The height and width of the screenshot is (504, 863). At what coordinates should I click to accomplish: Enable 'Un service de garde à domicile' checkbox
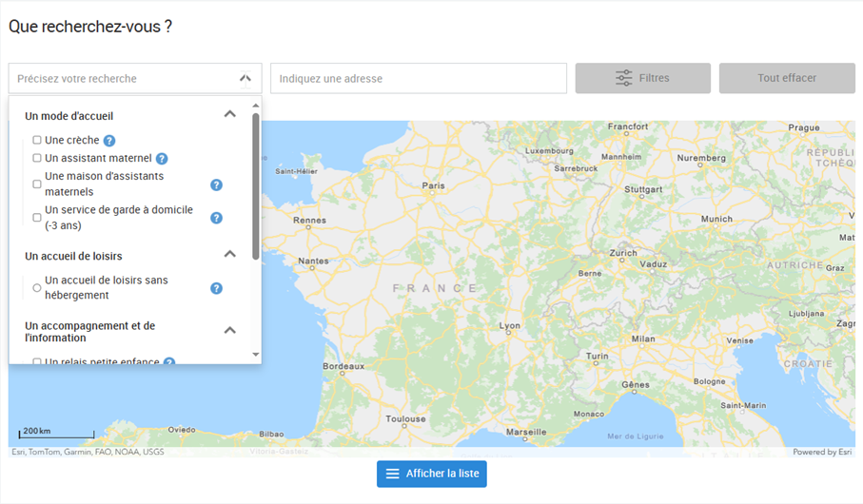pyautogui.click(x=37, y=218)
